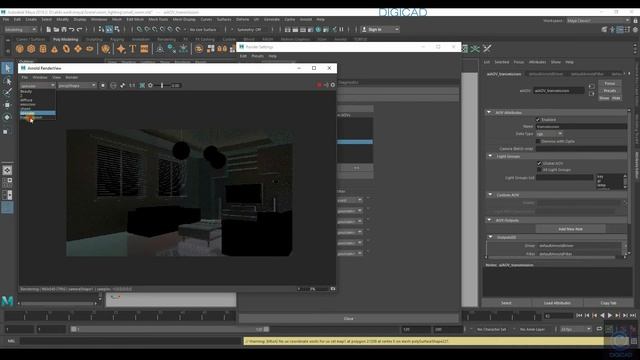
Task: Open the Presets menu in Render Settings
Action: pos(257,56)
